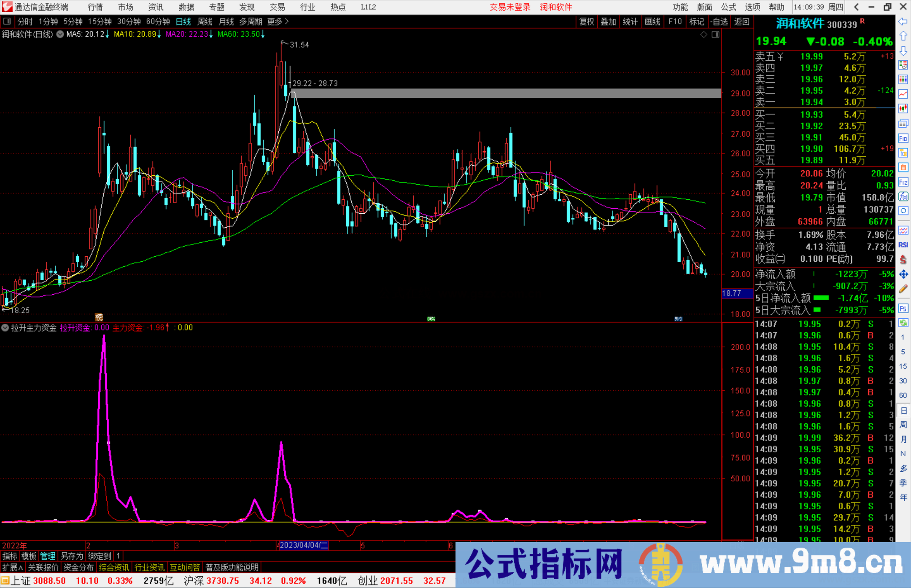The width and height of the screenshot is (911, 588).
Task: Toggle the circle icon beside MA5 indicator label
Action: click(60, 34)
